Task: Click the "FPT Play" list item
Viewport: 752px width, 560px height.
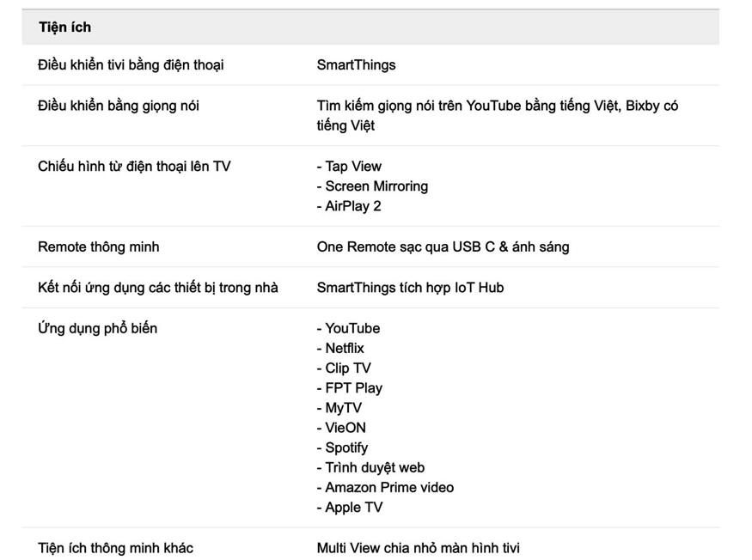Action: coord(349,388)
